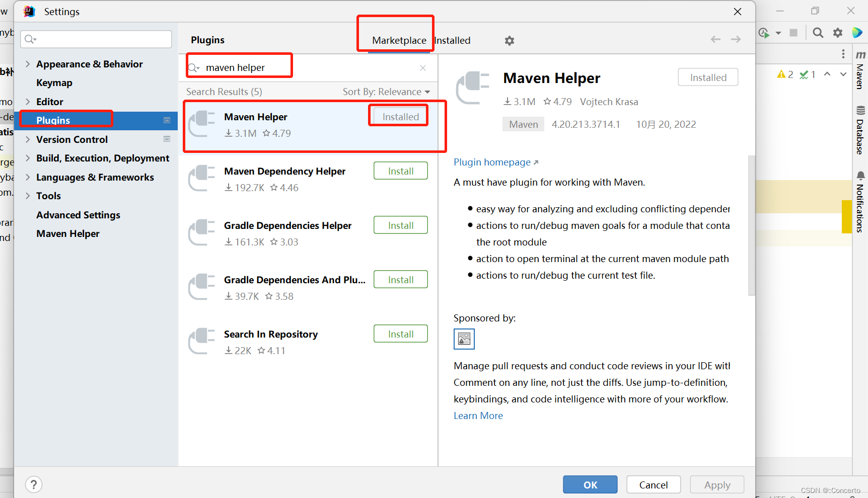Open the editor's vertical three-dots menu
The image size is (868, 498).
click(843, 54)
